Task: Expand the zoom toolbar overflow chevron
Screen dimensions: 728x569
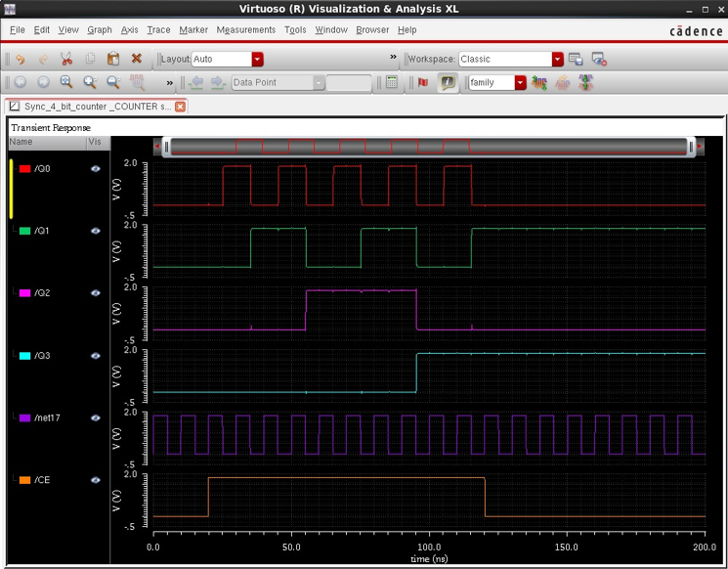Action: pos(169,83)
